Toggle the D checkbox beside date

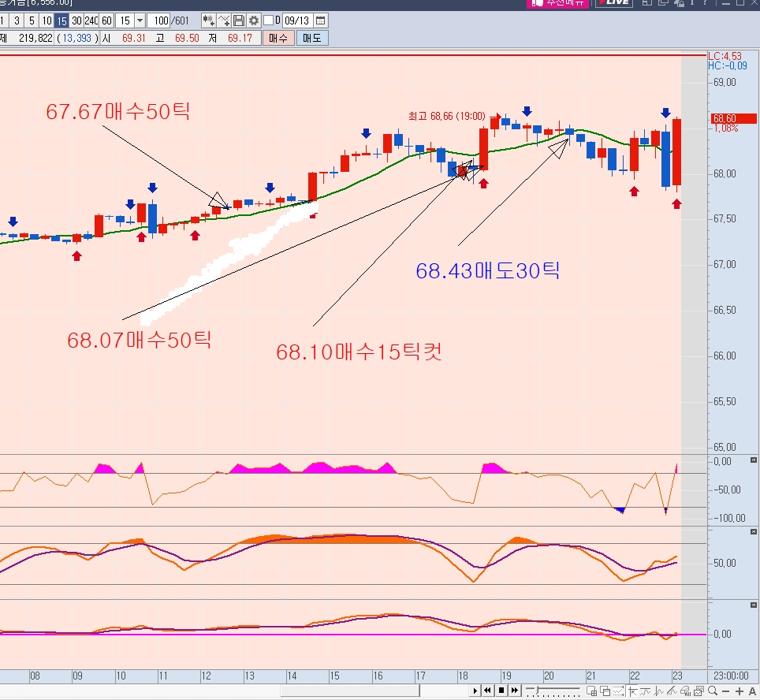tap(269, 20)
